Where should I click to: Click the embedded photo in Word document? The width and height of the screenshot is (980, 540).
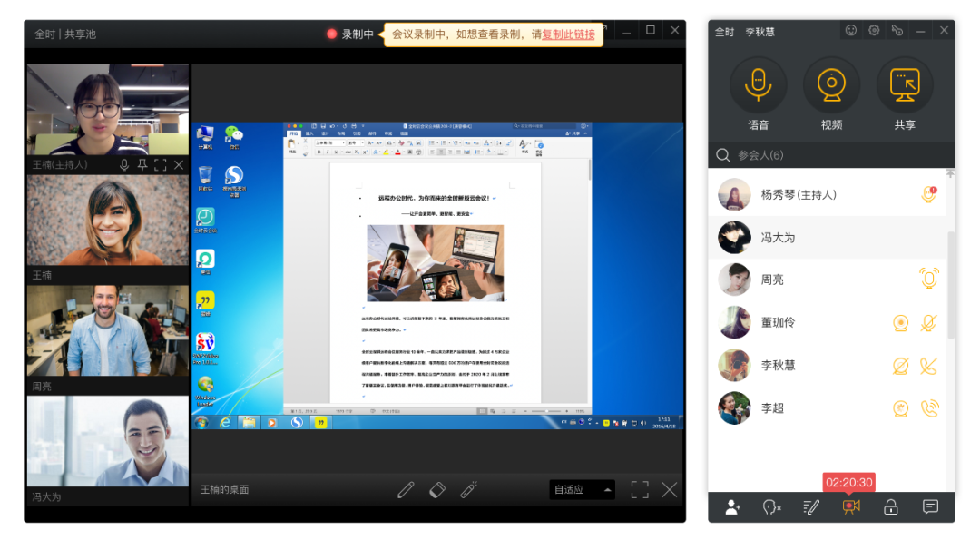point(435,263)
